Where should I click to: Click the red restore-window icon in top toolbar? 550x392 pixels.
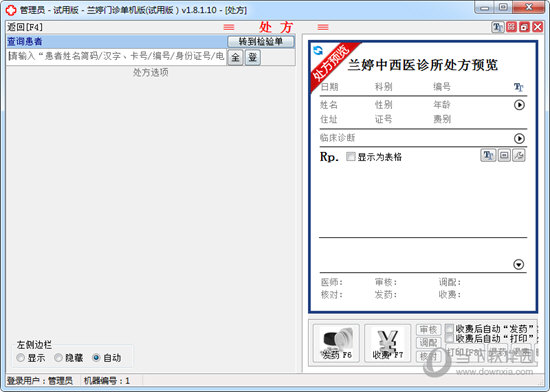[524, 27]
